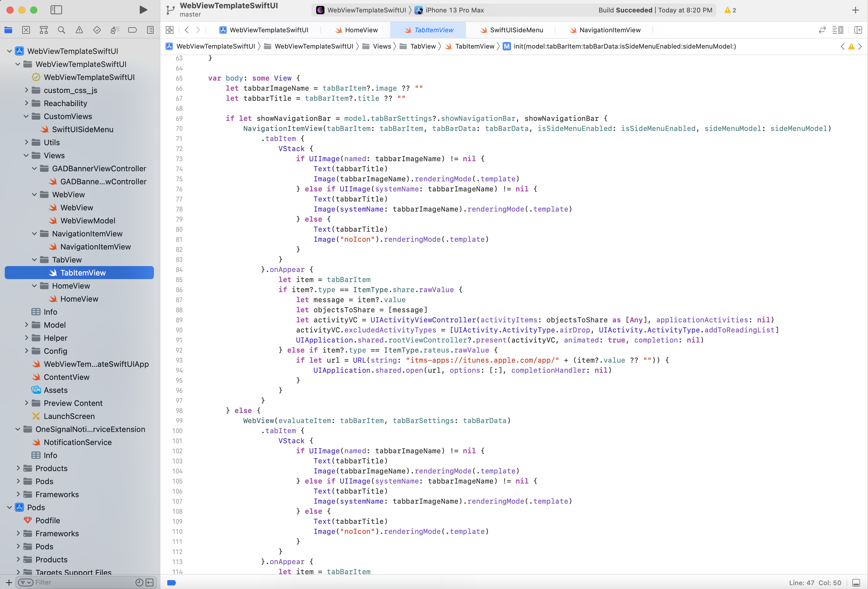Go forward in editor history
The width and height of the screenshot is (868, 589).
pyautogui.click(x=198, y=30)
